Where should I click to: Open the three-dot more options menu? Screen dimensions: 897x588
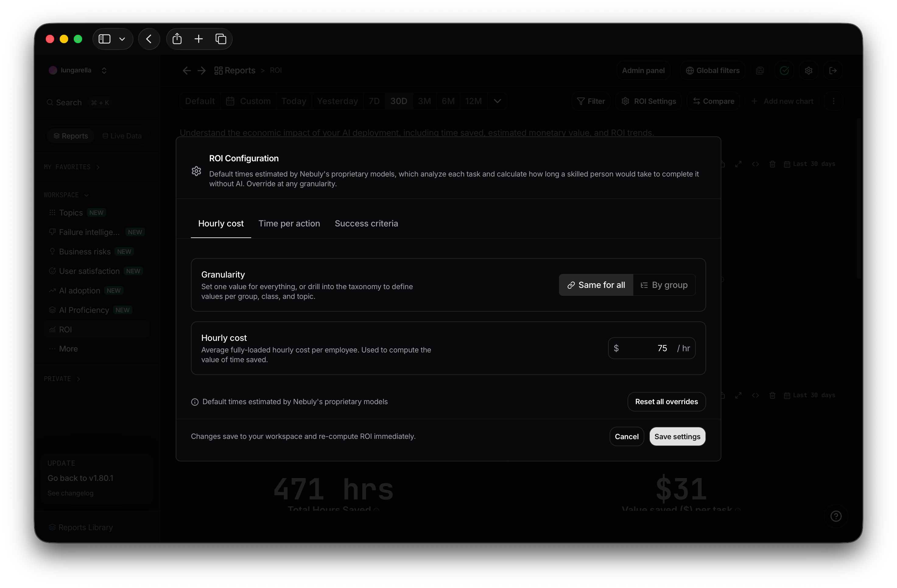click(x=834, y=101)
